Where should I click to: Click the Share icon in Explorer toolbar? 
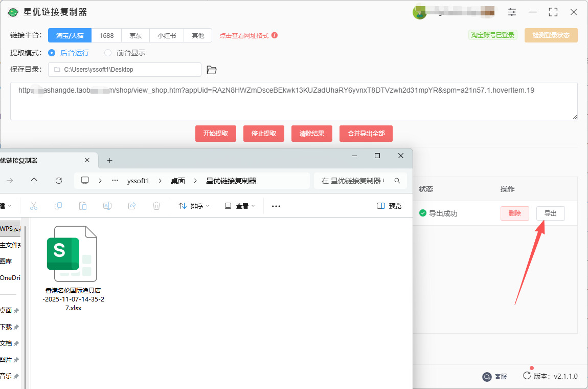[x=132, y=206]
